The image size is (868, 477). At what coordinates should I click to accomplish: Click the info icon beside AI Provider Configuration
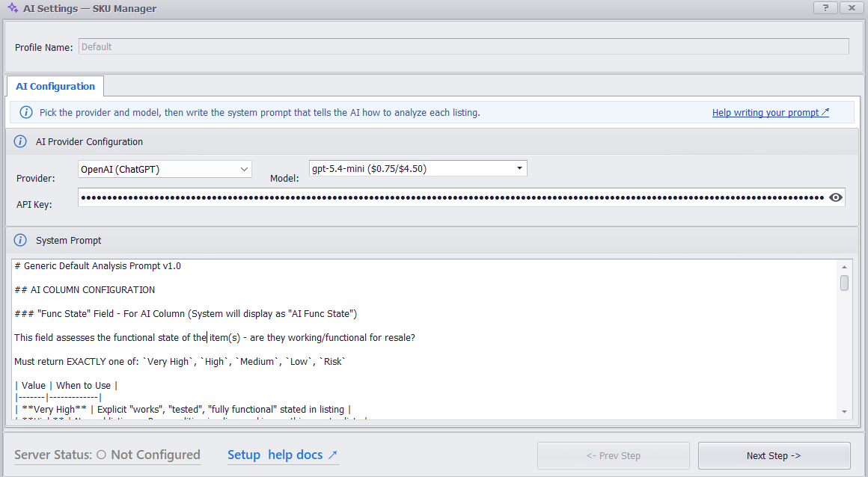(x=20, y=141)
